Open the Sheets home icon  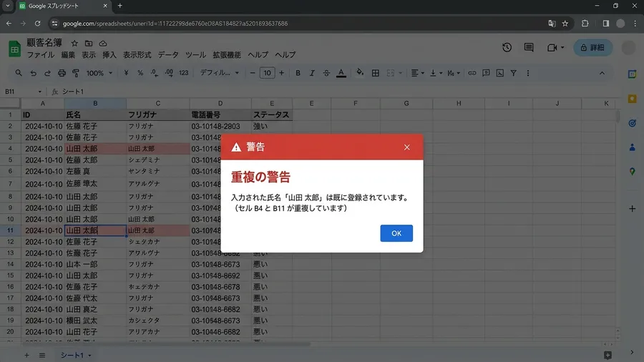15,49
